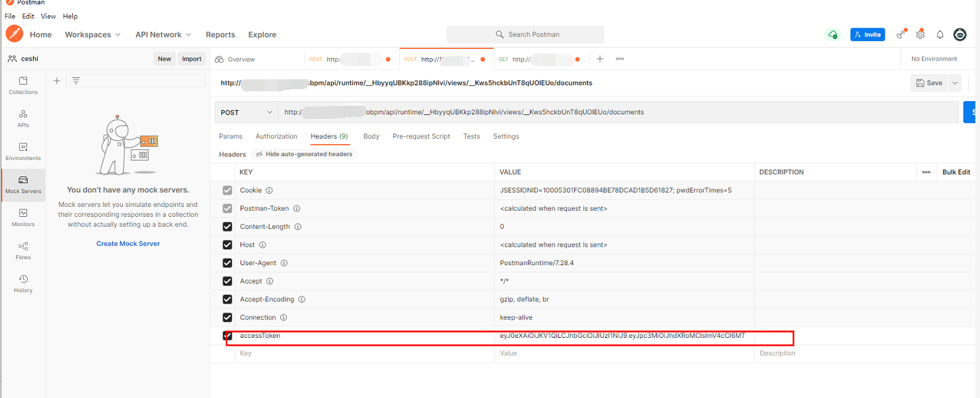Viewport: 980px width, 398px height.
Task: Open the Environments sidebar panel
Action: pos(23,151)
